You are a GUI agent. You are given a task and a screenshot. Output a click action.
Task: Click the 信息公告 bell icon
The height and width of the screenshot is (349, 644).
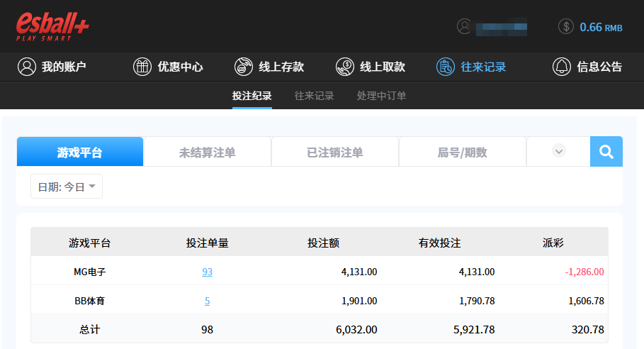click(562, 67)
